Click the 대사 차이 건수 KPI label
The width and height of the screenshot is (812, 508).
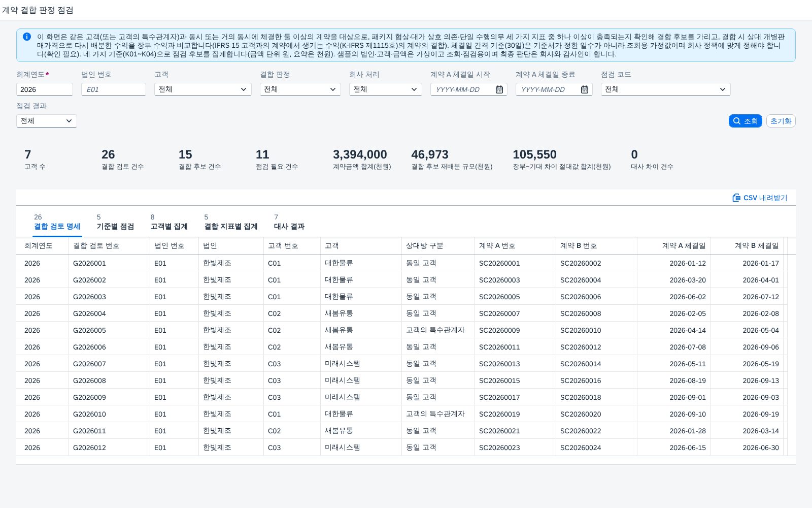pos(652,167)
